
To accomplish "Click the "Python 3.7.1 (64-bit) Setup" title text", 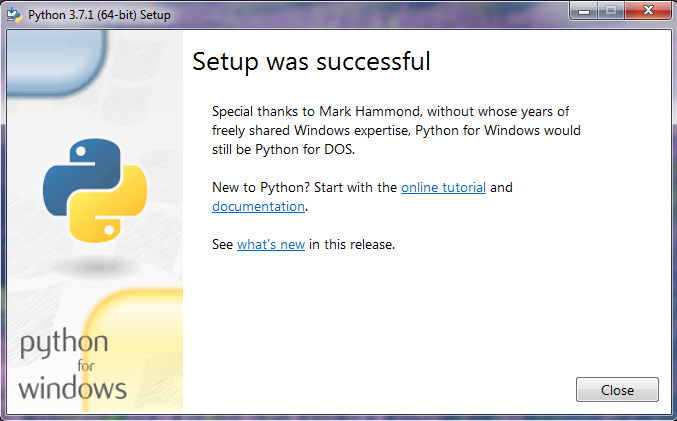I will click(x=99, y=15).
